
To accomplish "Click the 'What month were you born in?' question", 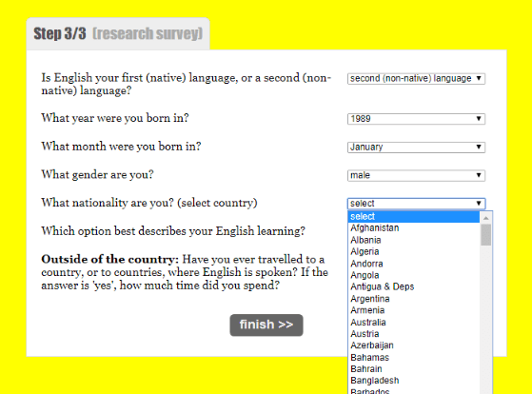I will tap(121, 147).
